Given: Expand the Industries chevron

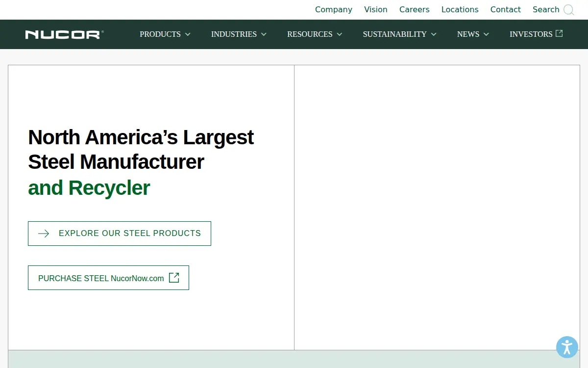Looking at the screenshot, I should tap(264, 34).
